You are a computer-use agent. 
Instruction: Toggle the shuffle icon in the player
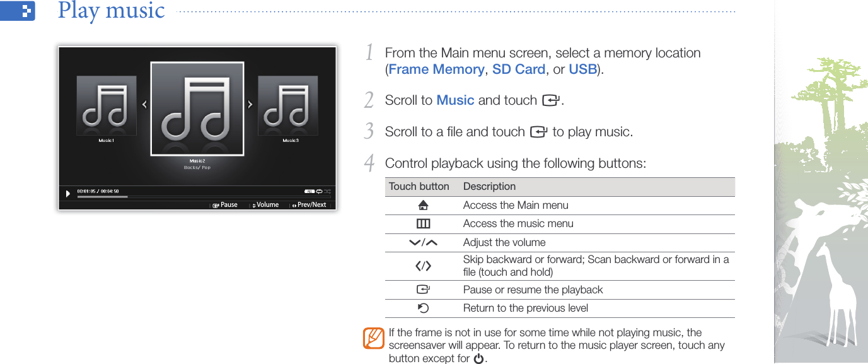click(x=327, y=191)
